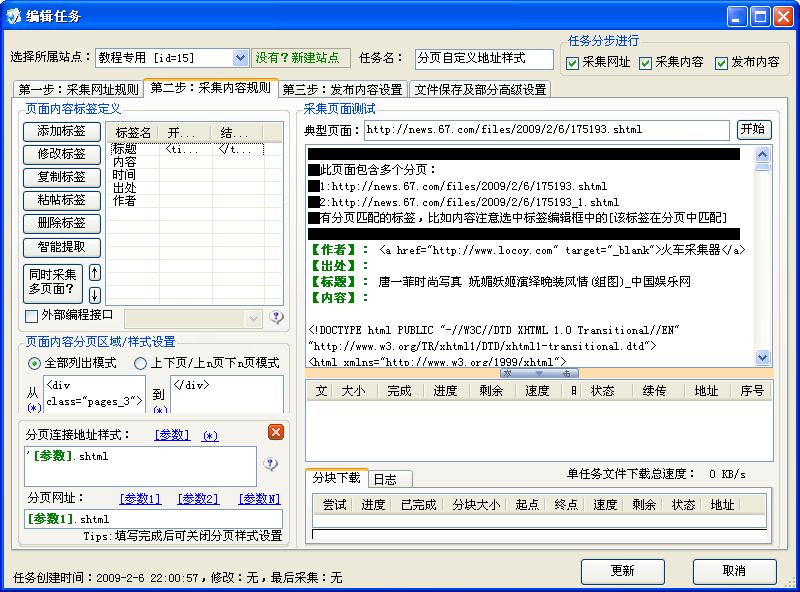Toggle 发布内容 checkbox
Screen dimensions: 800x592
(x=721, y=63)
